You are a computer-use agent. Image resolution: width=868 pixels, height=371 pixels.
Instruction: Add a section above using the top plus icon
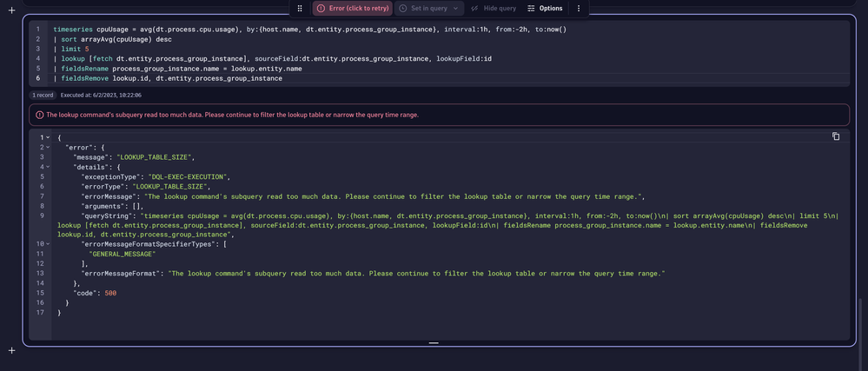click(x=11, y=10)
